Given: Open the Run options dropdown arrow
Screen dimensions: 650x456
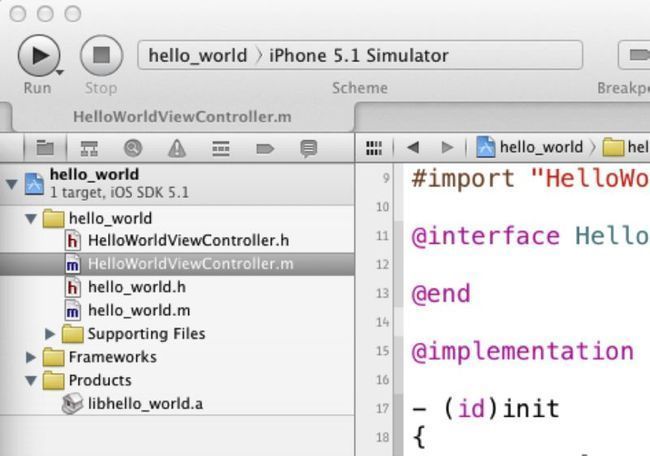Looking at the screenshot, I should 60,73.
